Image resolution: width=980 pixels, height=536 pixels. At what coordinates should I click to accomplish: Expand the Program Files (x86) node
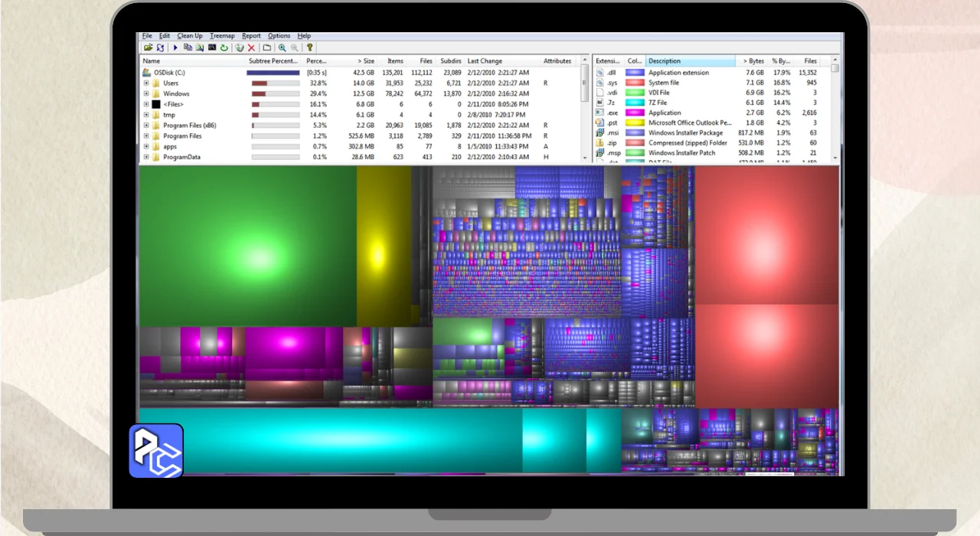tap(145, 126)
